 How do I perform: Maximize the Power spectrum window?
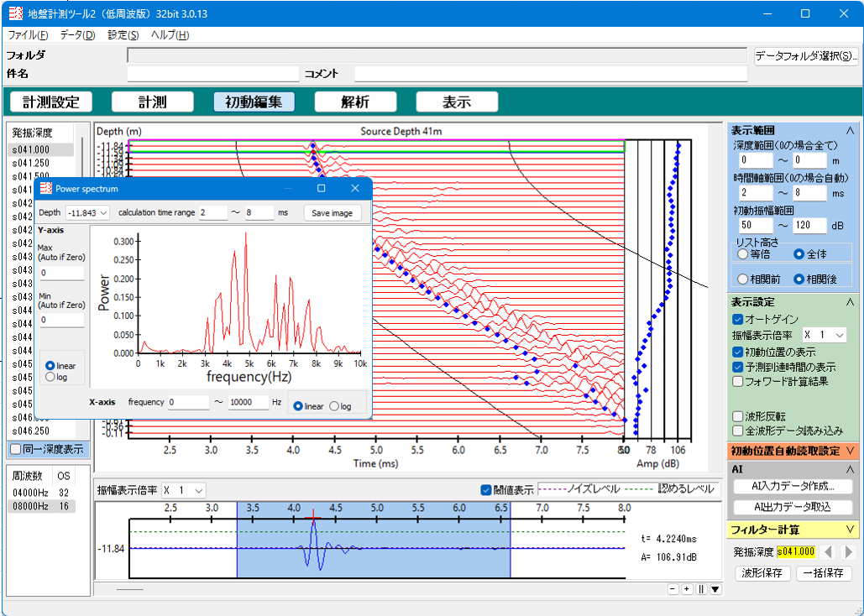pos(322,189)
